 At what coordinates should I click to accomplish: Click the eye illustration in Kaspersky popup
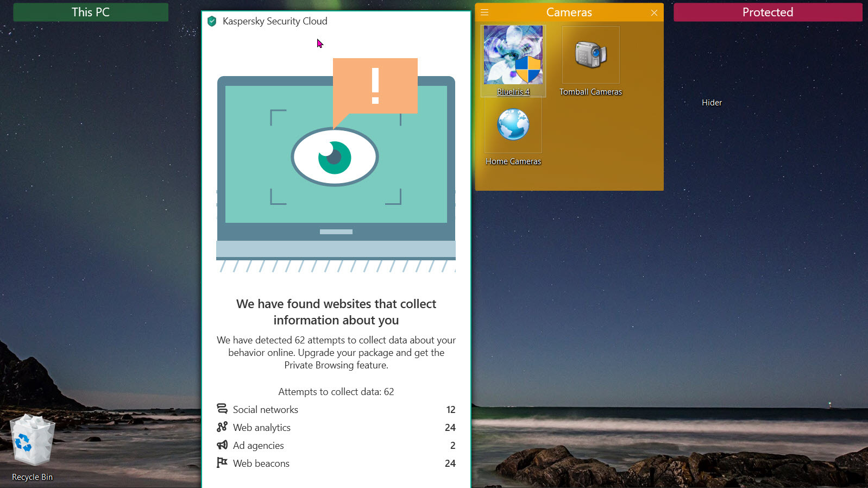[x=335, y=157]
